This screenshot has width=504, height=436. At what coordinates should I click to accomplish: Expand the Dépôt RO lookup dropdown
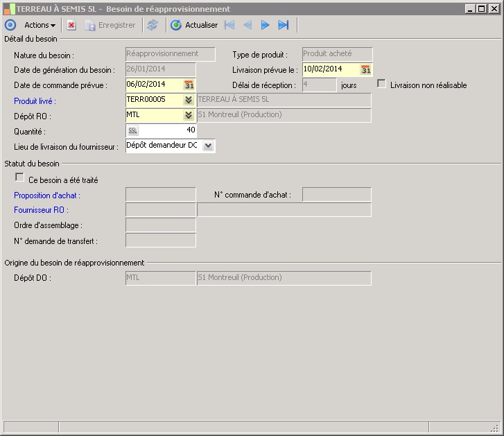(189, 115)
